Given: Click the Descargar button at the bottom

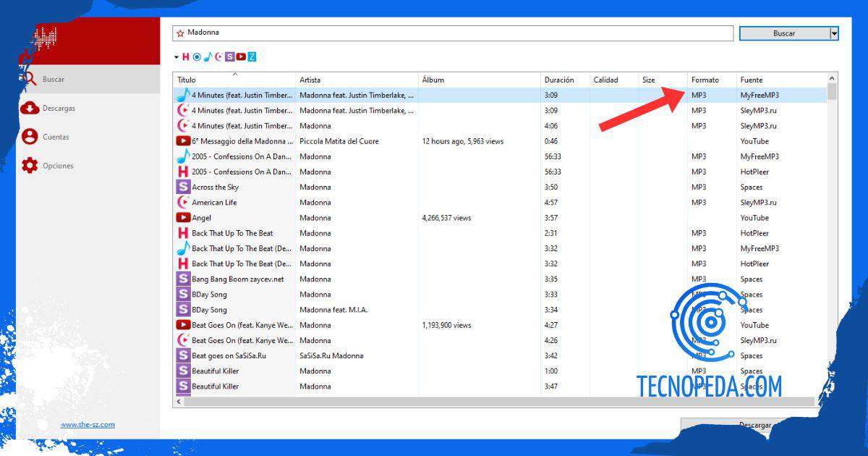Looking at the screenshot, I should (x=754, y=425).
